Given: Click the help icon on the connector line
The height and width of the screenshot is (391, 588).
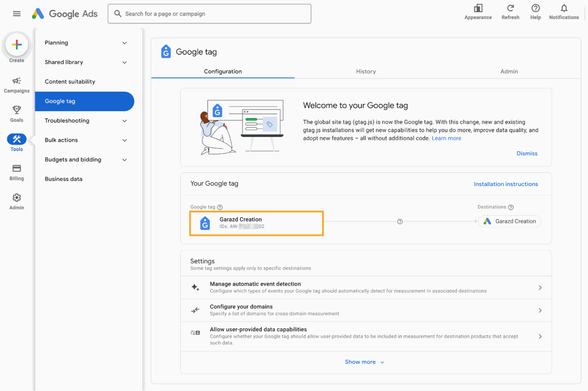Looking at the screenshot, I should 400,222.
